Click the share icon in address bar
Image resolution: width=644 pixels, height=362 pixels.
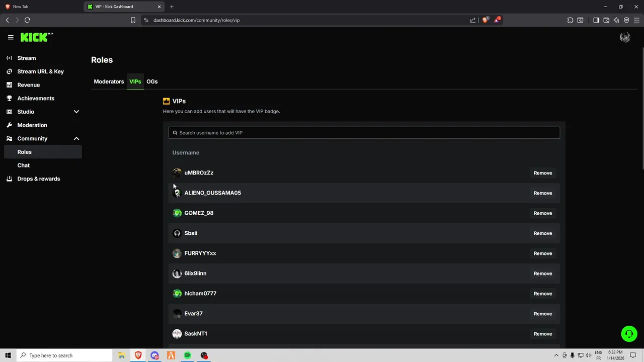[473, 20]
